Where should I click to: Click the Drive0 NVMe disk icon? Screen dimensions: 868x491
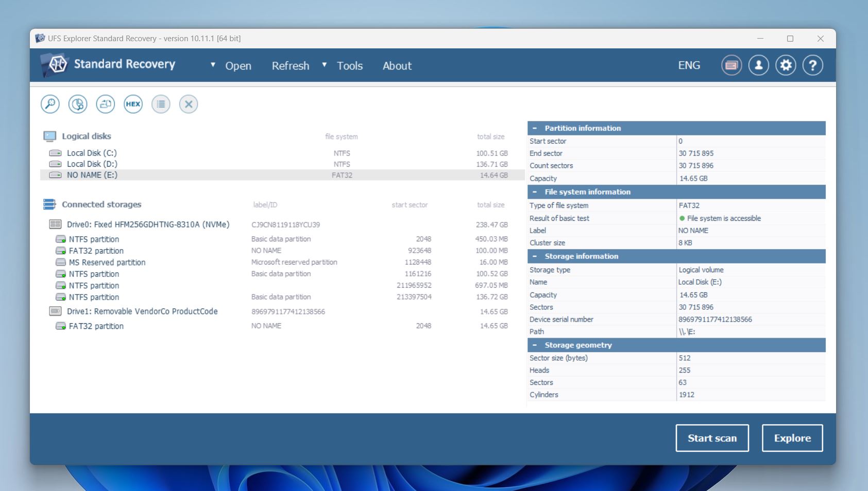(55, 224)
